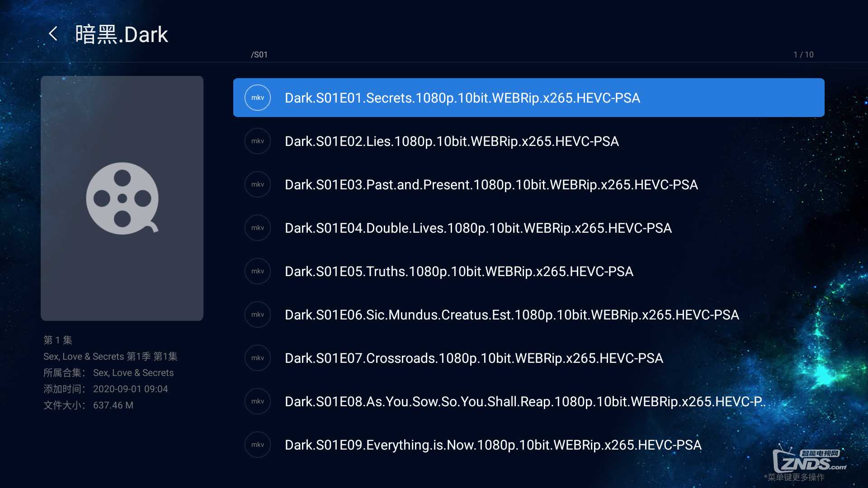868x488 pixels.
Task: Go back using the back arrow
Action: point(53,34)
